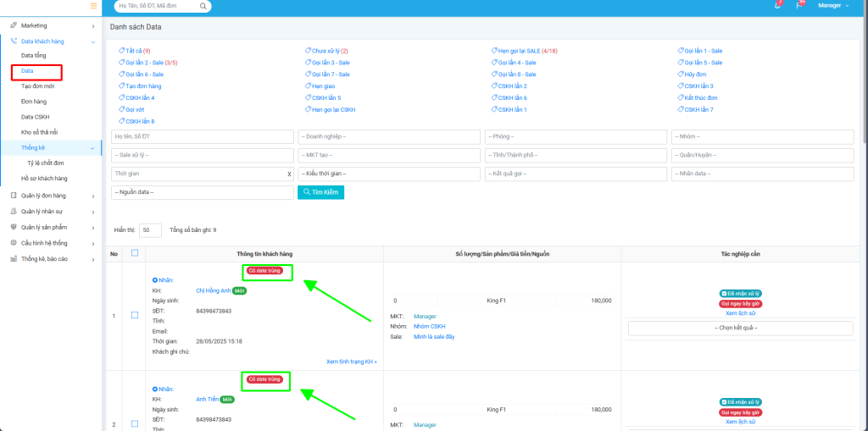Click the red Gọi ngay bây giờ badge in row 1
868x431 pixels.
point(741,303)
